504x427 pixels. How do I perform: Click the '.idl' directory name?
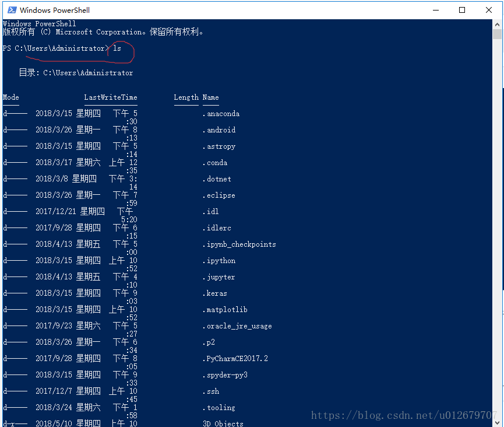(x=211, y=211)
